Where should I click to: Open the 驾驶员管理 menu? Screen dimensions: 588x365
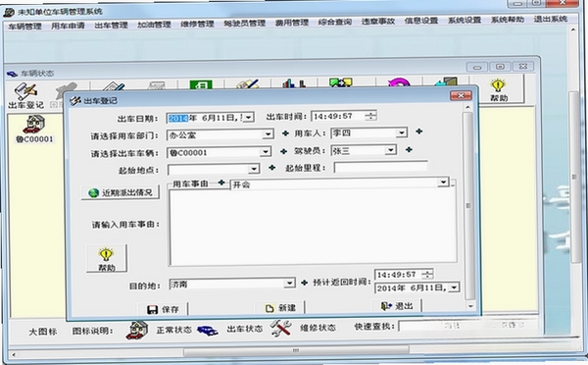tap(244, 24)
